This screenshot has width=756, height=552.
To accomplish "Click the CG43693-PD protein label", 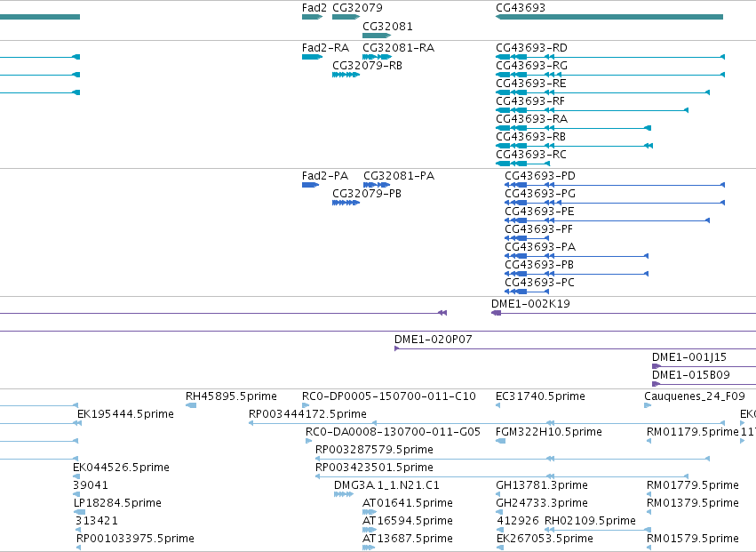I will tap(540, 176).
